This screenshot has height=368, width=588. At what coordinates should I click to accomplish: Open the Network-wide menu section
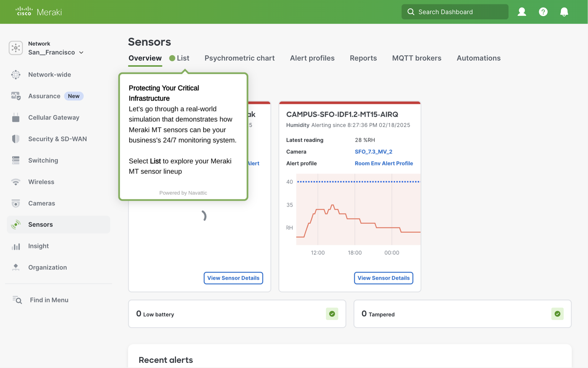pyautogui.click(x=50, y=75)
